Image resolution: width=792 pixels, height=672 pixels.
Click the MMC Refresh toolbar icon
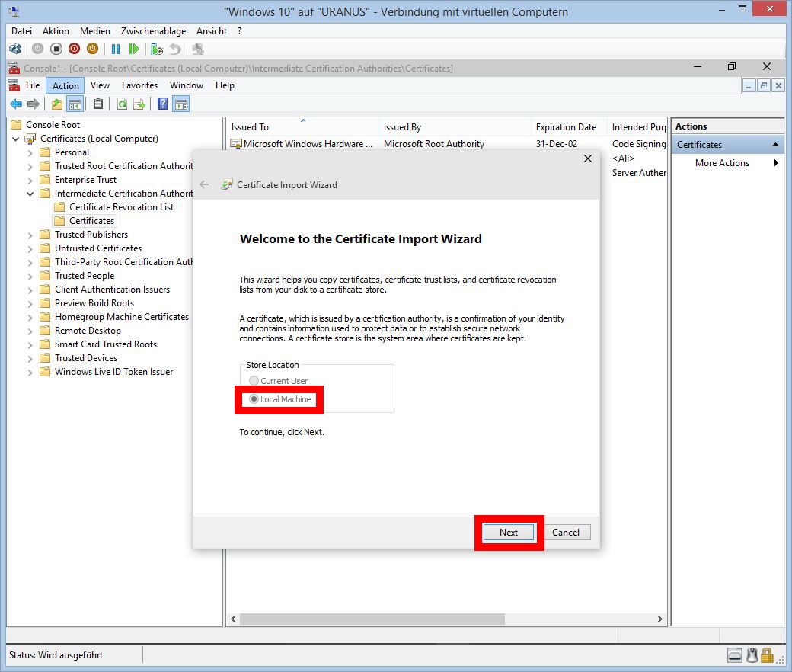[x=122, y=104]
